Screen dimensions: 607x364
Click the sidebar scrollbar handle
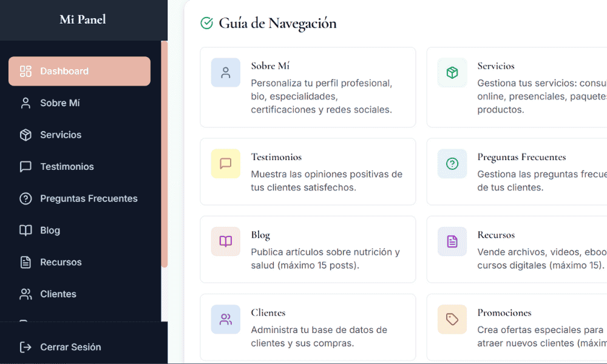pyautogui.click(x=162, y=152)
